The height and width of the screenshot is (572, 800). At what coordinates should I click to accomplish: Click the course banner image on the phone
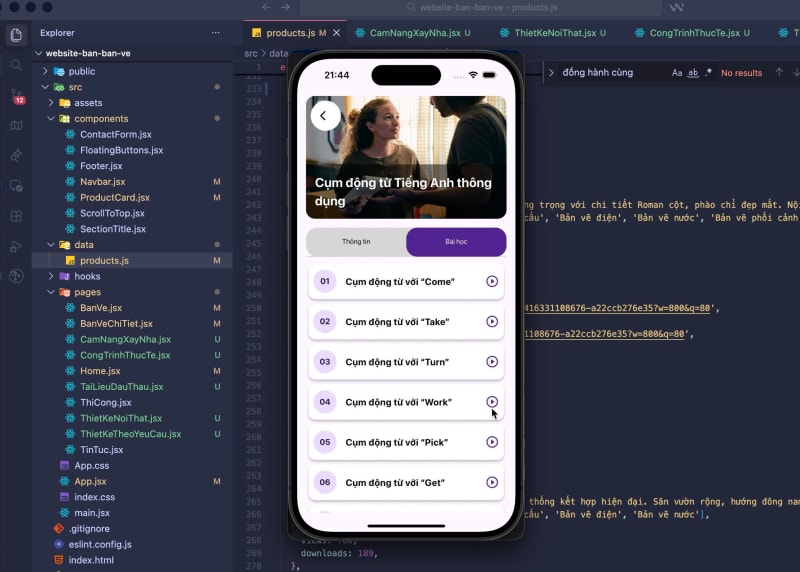pyautogui.click(x=406, y=157)
